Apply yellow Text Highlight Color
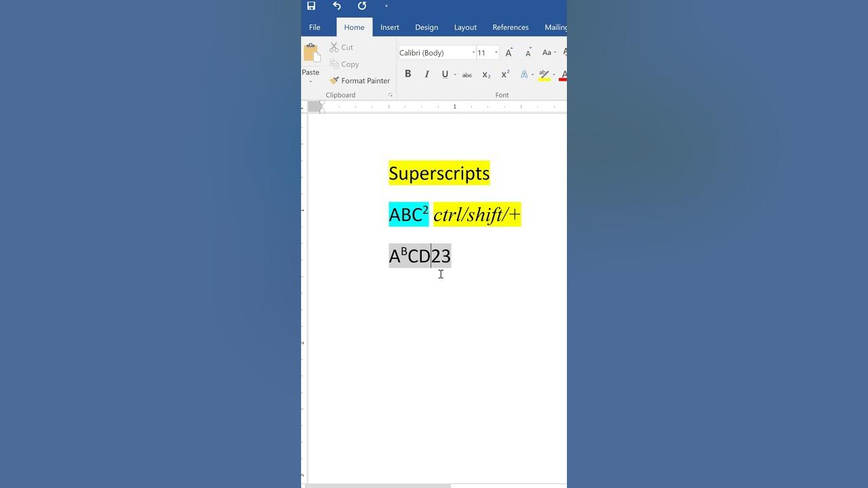This screenshot has height=488, width=868. pyautogui.click(x=544, y=75)
